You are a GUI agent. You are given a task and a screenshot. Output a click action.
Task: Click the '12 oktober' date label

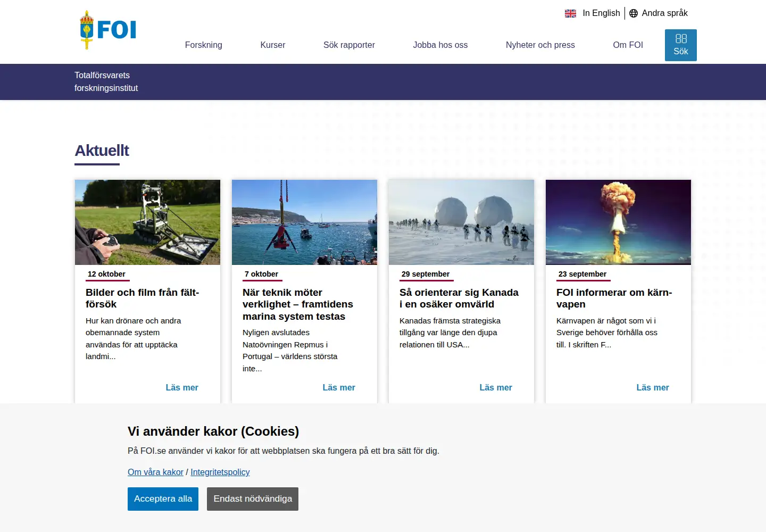106,275
